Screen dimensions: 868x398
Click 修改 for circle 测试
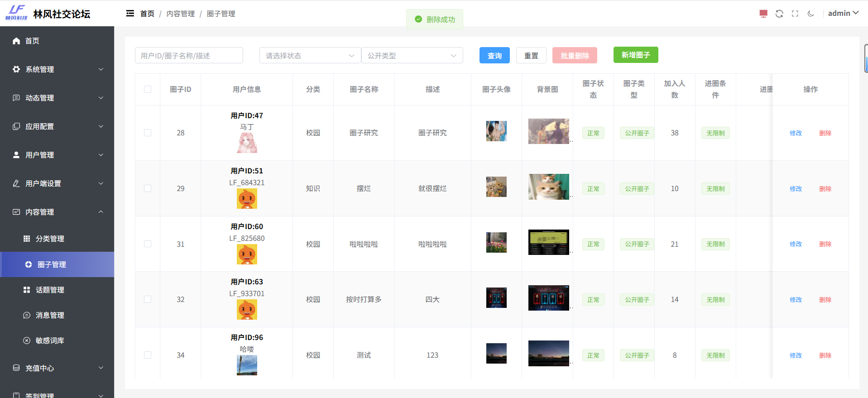pyautogui.click(x=796, y=355)
